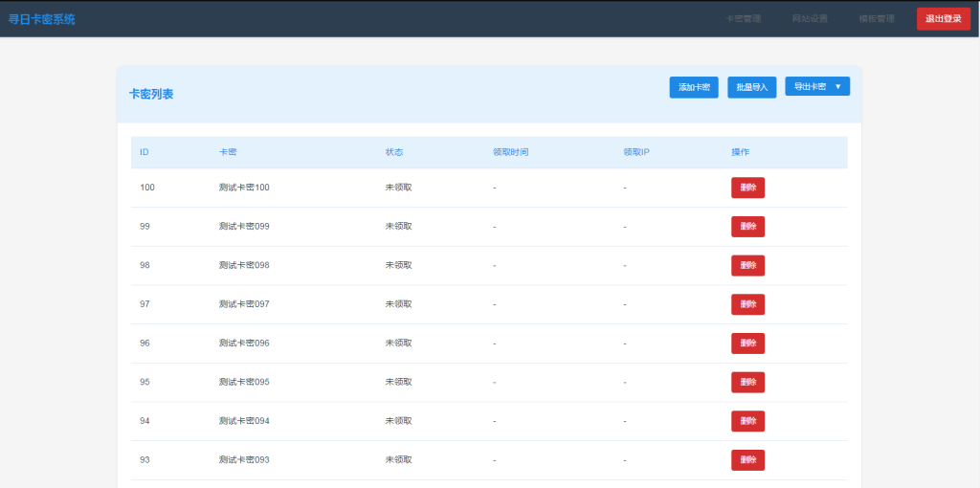Image resolution: width=980 pixels, height=488 pixels.
Task: Delete the row for 测试卡密099
Action: [x=747, y=227]
